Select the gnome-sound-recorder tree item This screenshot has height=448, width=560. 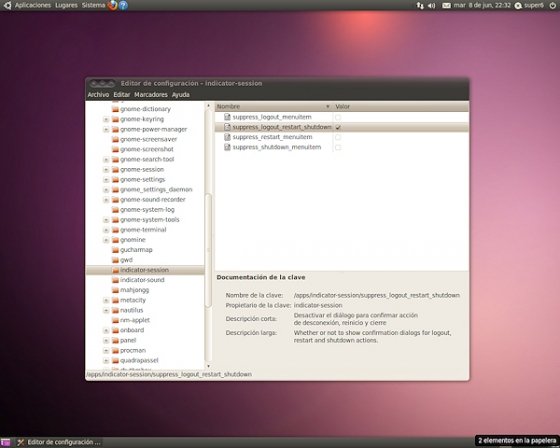[x=153, y=199]
